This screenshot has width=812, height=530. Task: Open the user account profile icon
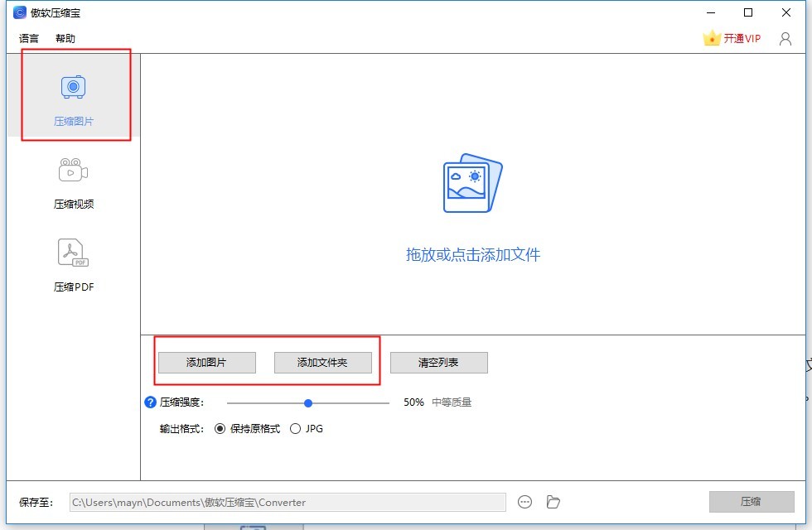tap(785, 38)
